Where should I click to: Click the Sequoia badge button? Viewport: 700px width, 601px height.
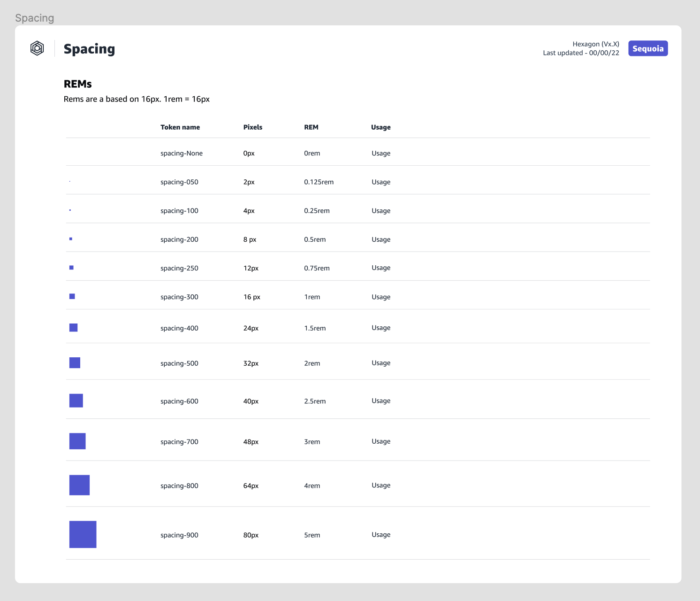[x=648, y=48]
